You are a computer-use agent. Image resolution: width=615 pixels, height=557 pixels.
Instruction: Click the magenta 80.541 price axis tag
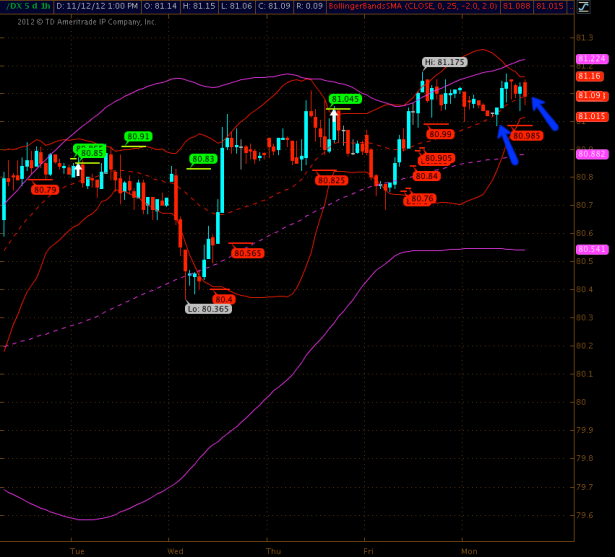click(x=592, y=249)
